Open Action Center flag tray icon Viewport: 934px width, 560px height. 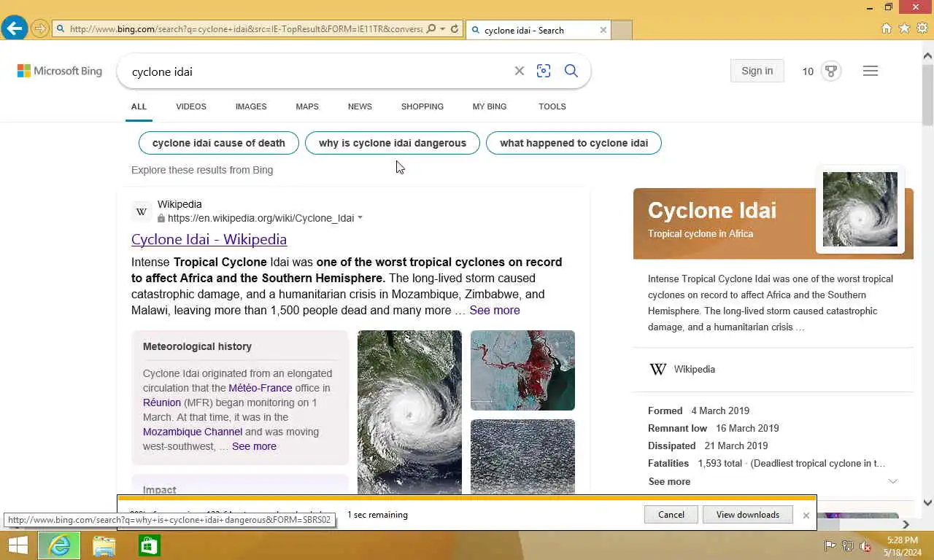point(830,545)
